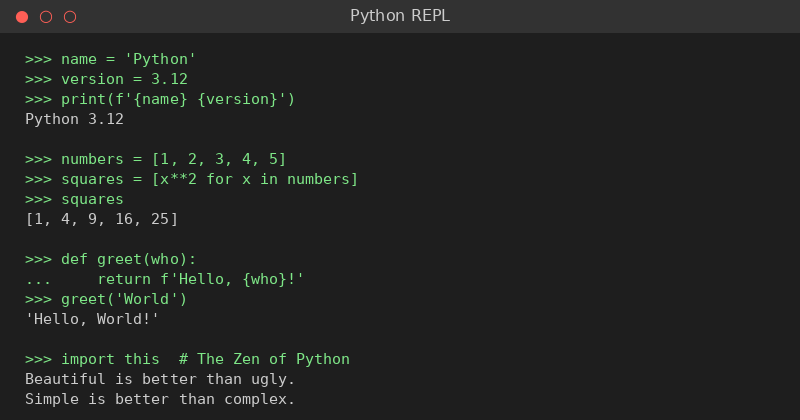Click the greet('World') call line

tap(106, 299)
